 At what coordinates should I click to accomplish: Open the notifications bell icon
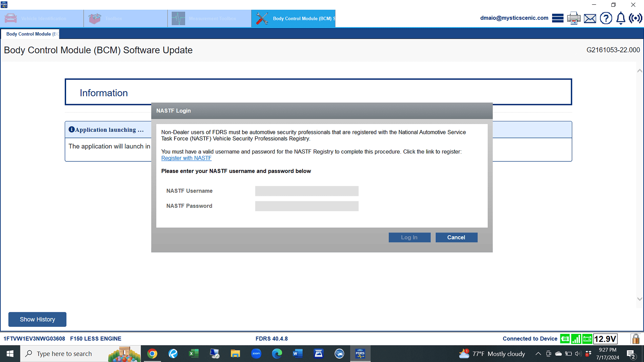coord(621,18)
